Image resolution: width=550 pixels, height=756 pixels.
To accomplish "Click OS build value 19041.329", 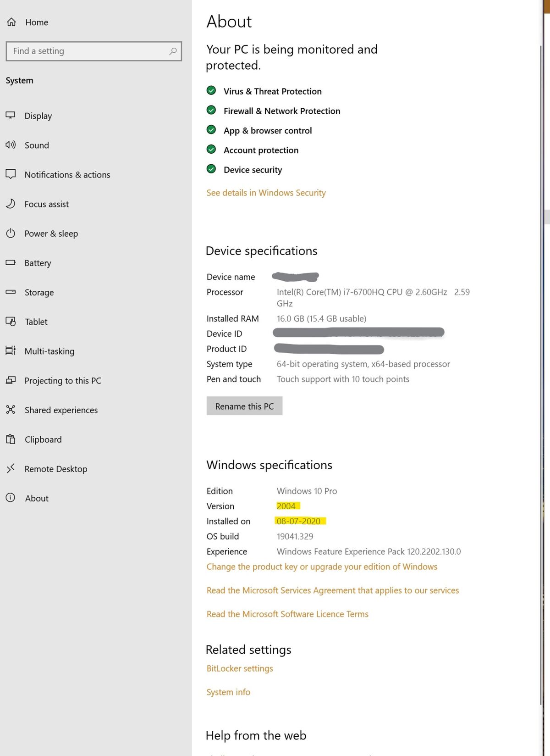I will point(295,536).
